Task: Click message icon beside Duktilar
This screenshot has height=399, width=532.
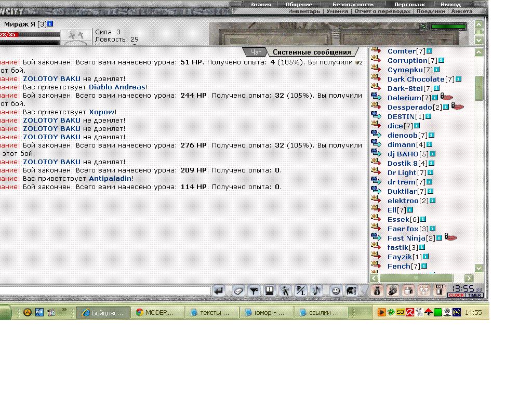Action: 376,190
